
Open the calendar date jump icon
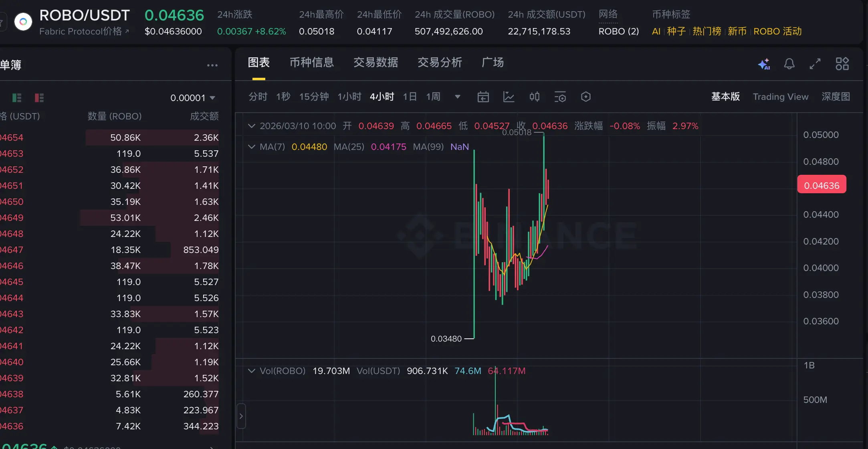483,97
